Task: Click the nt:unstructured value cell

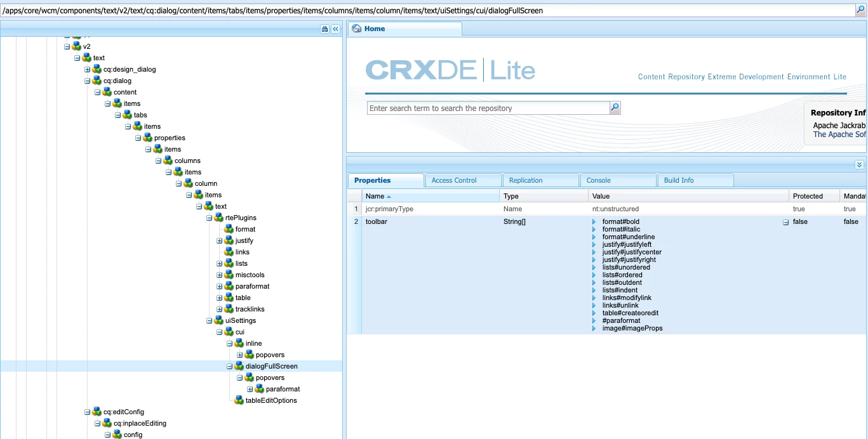Action: coord(615,209)
